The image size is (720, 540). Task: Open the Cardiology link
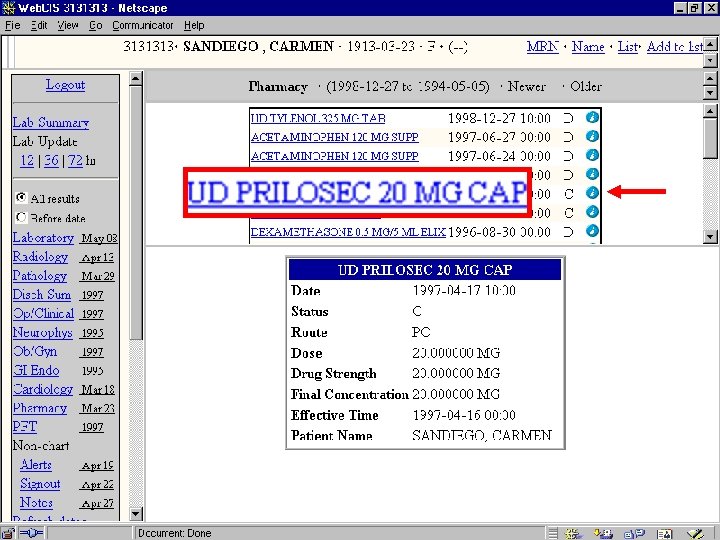coord(43,389)
